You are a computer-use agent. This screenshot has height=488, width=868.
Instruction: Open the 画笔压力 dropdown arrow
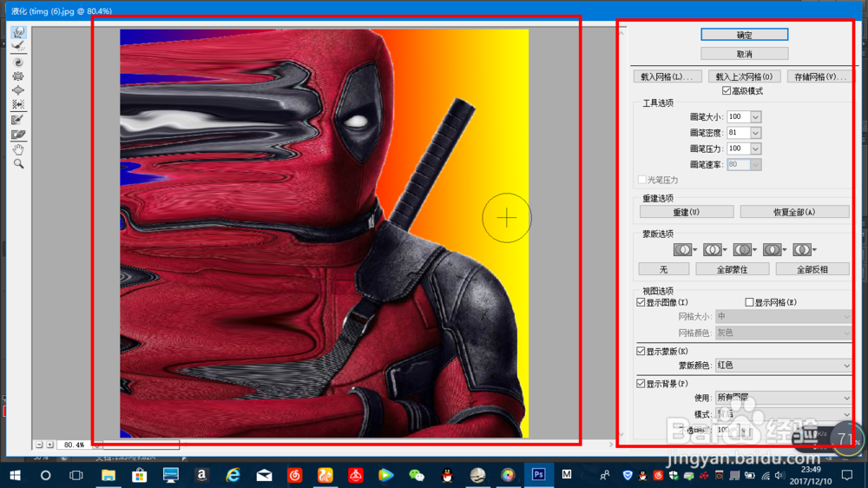[756, 148]
